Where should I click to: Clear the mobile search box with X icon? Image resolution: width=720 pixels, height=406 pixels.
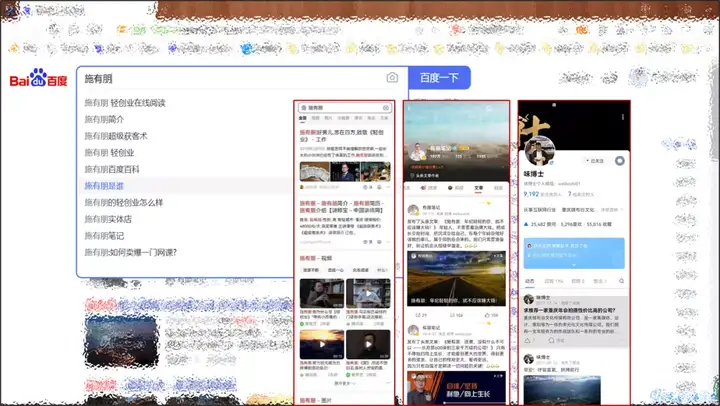point(386,108)
